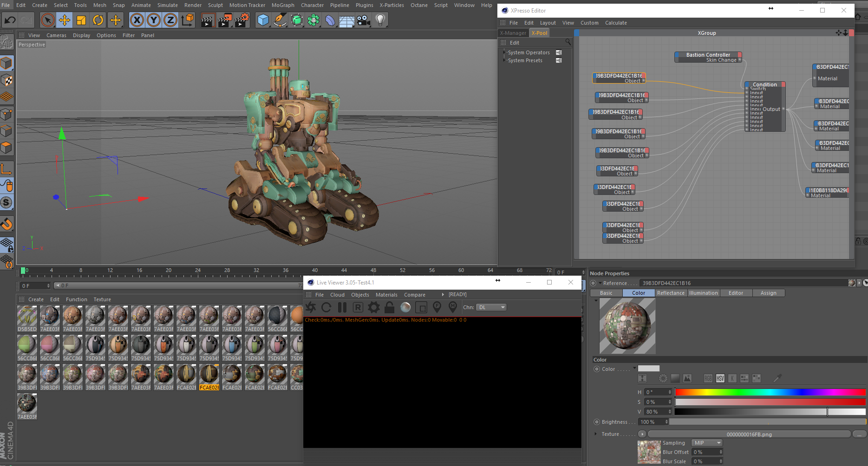Image resolution: width=868 pixels, height=466 pixels.
Task: Select the Live Selection tool
Action: pos(47,20)
